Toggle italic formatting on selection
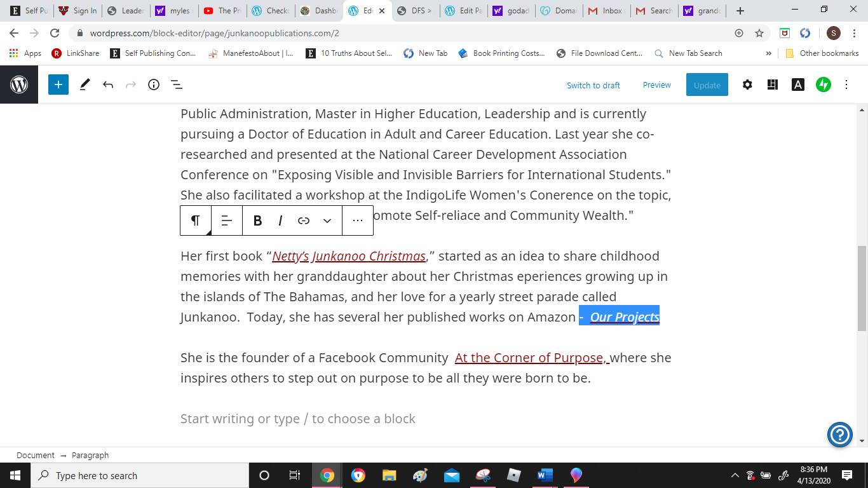The width and height of the screenshot is (868, 488). pos(280,220)
